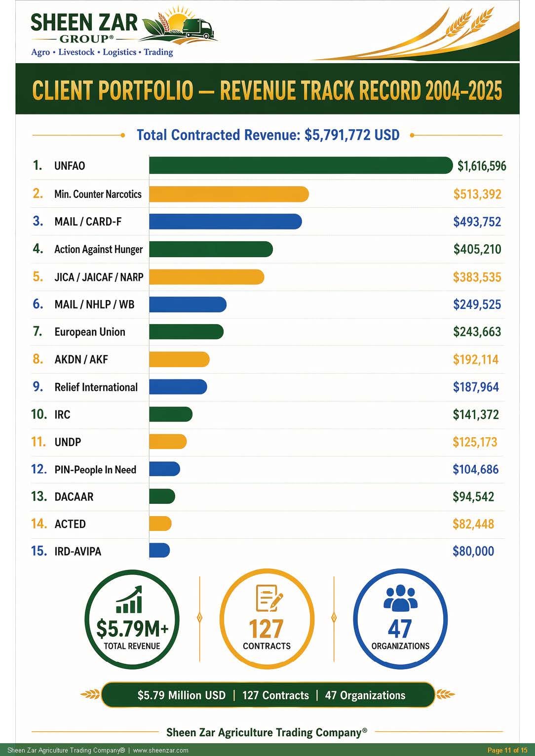
Task: Click the $249,525 value
Action: tap(477, 304)
